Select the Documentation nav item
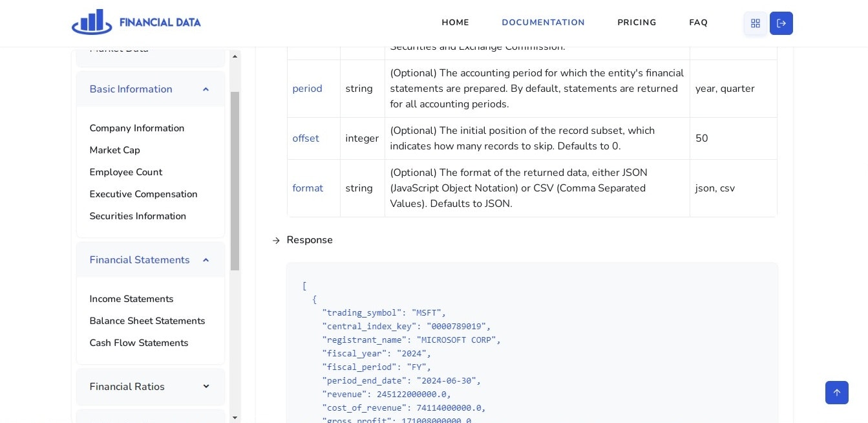This screenshot has width=868, height=423. (x=544, y=23)
